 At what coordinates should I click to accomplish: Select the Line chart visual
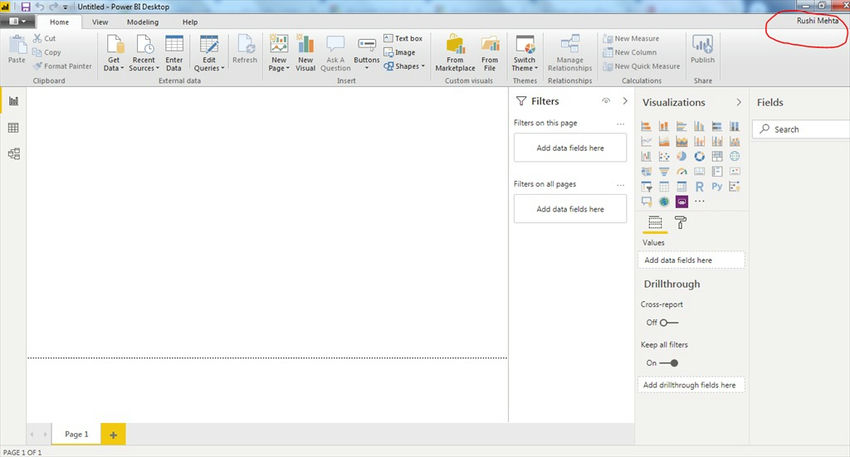point(646,141)
